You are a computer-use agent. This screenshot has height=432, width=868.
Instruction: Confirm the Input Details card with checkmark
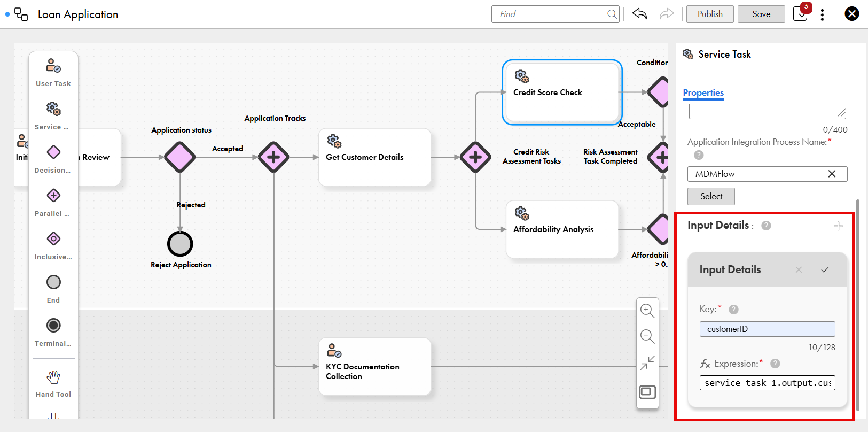point(825,270)
